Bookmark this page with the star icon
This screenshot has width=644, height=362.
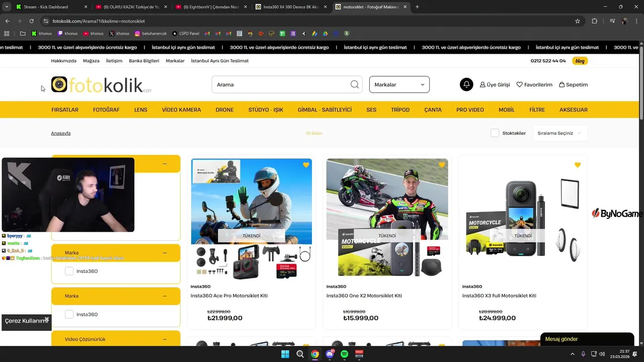[578, 21]
